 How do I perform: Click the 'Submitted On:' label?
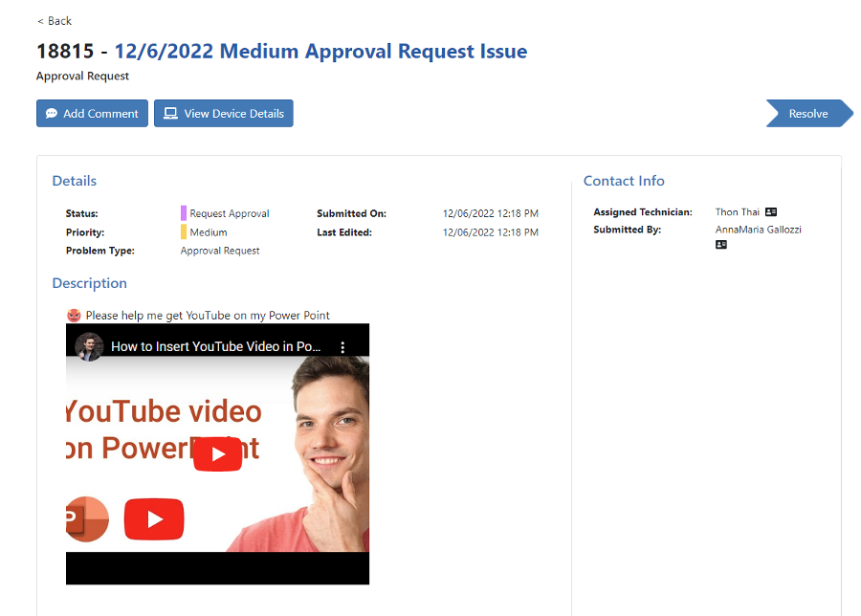pyautogui.click(x=351, y=213)
